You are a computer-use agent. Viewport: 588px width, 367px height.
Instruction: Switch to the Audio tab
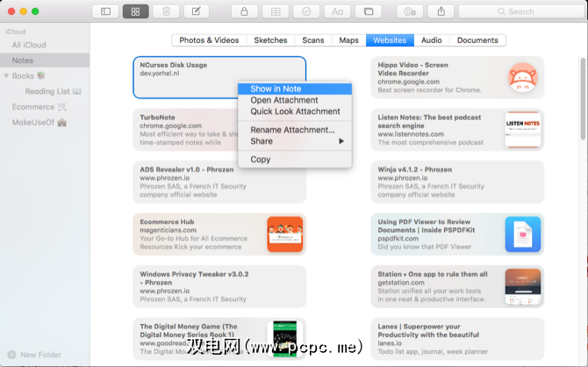click(431, 40)
